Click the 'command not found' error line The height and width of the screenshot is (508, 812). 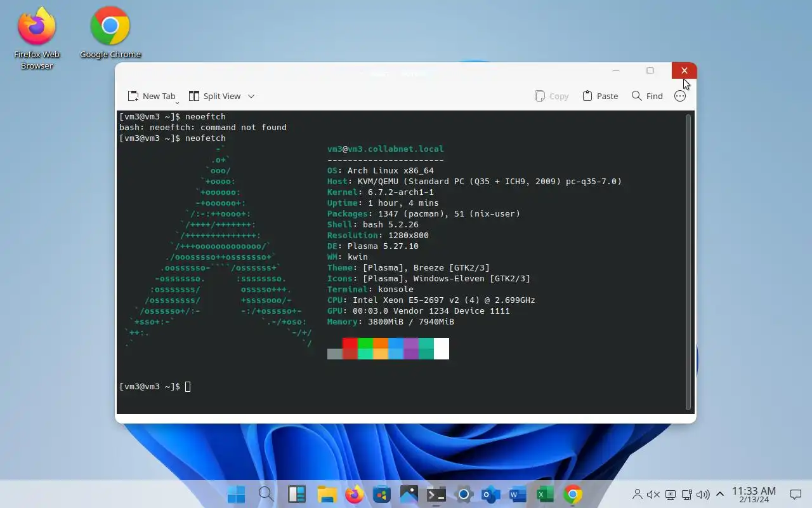(x=203, y=128)
